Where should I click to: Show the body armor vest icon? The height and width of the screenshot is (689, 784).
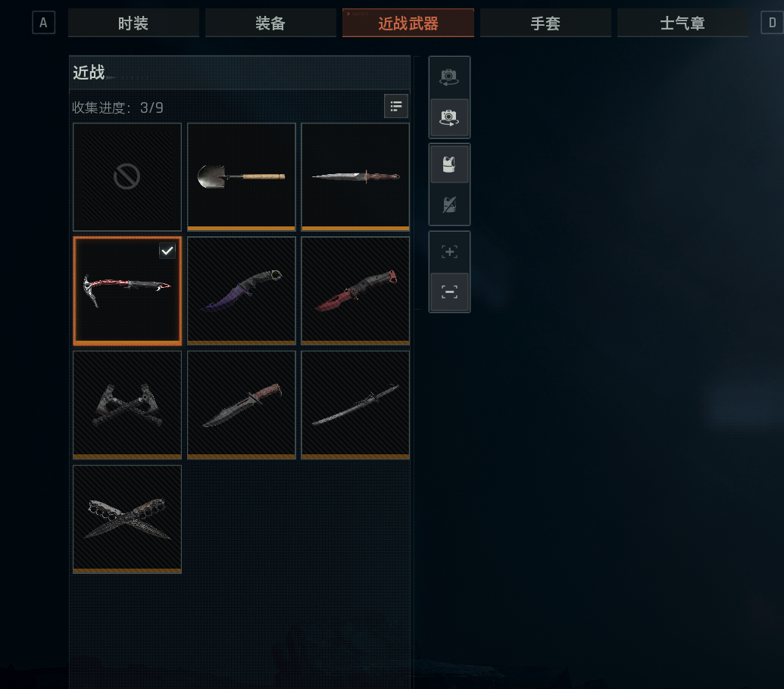(x=449, y=164)
